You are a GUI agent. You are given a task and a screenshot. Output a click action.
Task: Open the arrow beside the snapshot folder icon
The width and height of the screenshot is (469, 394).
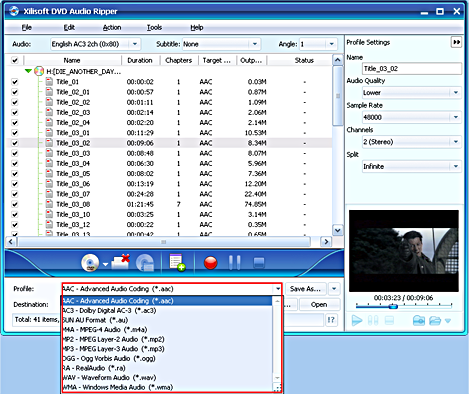[448, 321]
